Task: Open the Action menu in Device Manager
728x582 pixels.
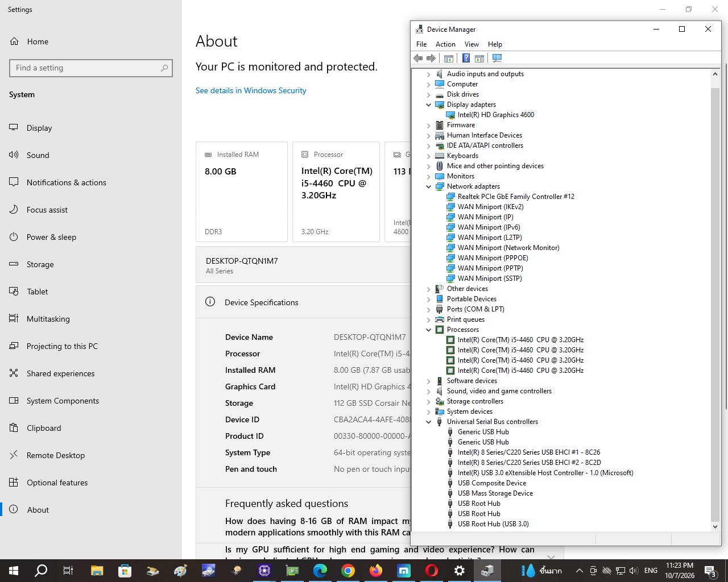Action: pos(445,44)
